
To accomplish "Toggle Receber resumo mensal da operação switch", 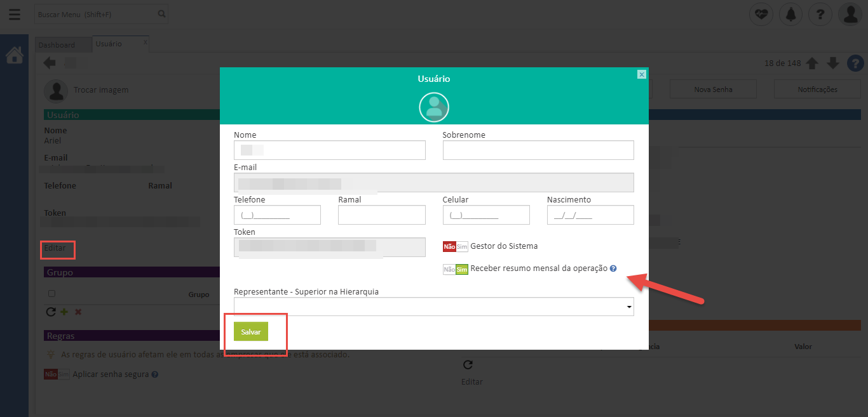I will pyautogui.click(x=455, y=269).
